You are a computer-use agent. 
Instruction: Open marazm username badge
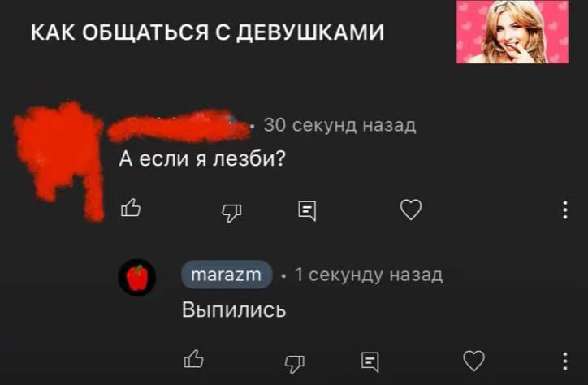[x=227, y=275]
